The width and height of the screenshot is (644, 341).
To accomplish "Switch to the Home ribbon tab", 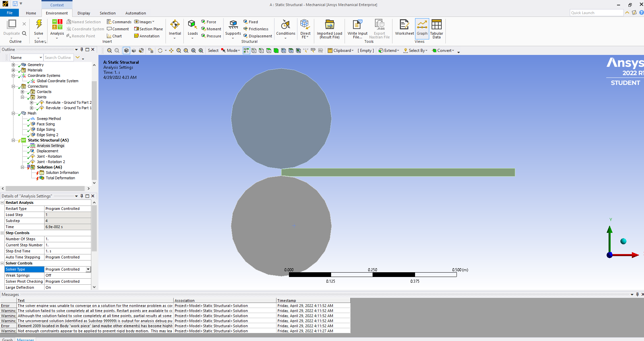I will click(x=31, y=13).
